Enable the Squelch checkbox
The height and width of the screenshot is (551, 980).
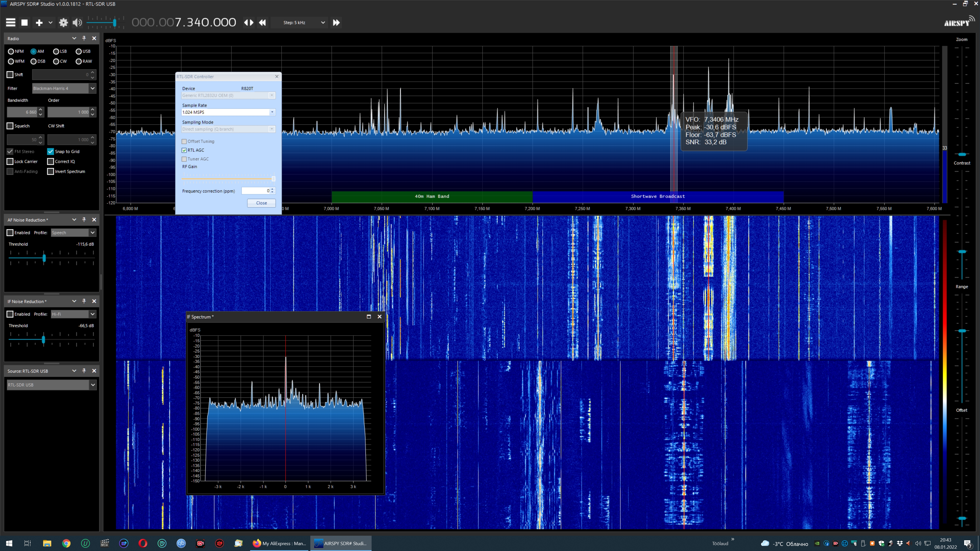point(10,126)
